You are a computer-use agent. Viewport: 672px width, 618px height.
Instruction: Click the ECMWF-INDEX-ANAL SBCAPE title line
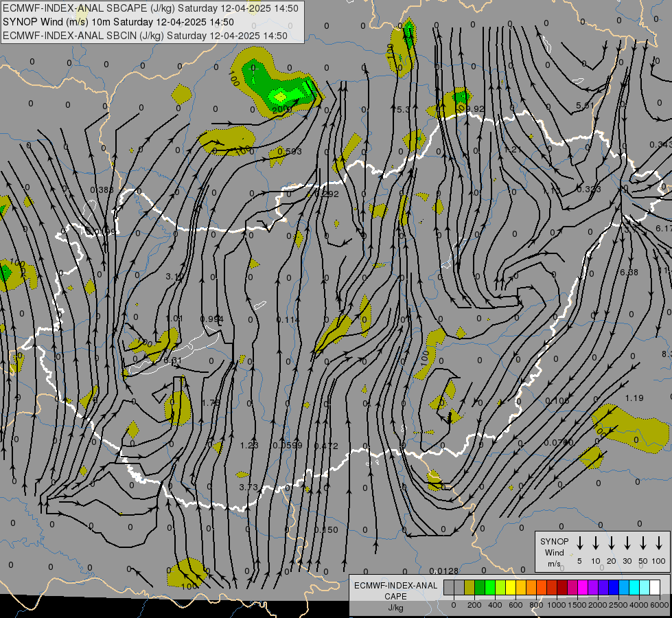pos(150,8)
